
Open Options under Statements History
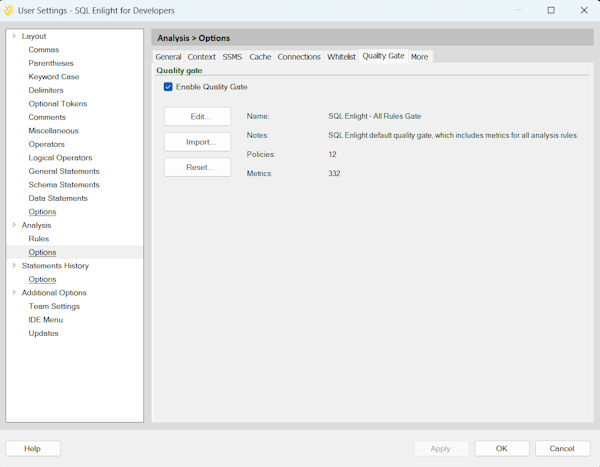[42, 279]
